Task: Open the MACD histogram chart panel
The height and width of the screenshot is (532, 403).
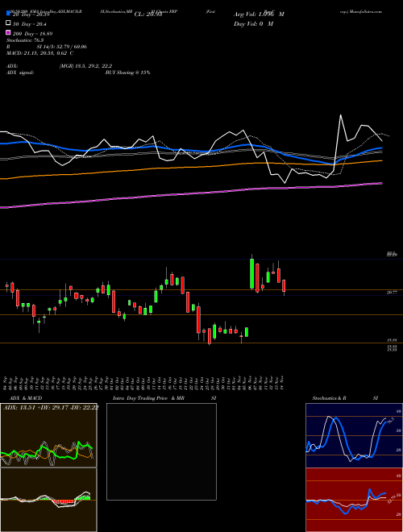Action: (48, 500)
